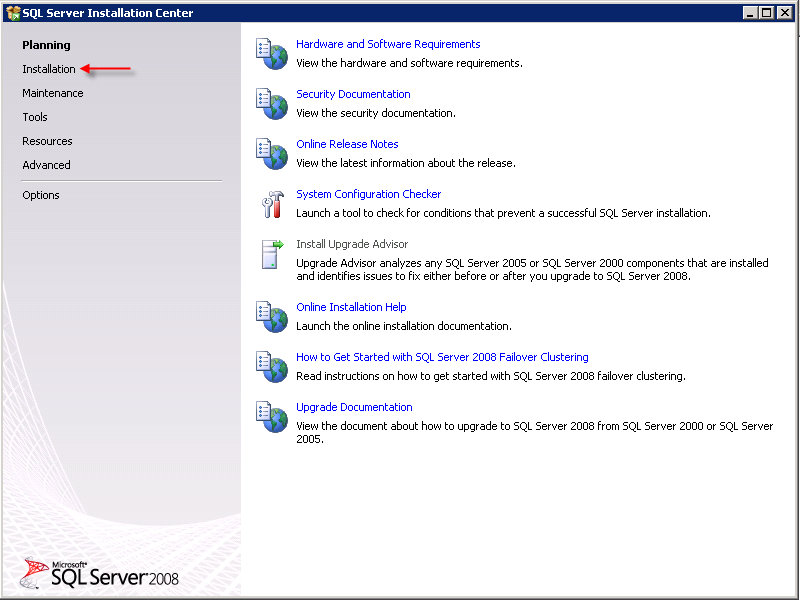This screenshot has height=603, width=803.
Task: Click the Online Installation Help globe icon
Action: [x=271, y=317]
